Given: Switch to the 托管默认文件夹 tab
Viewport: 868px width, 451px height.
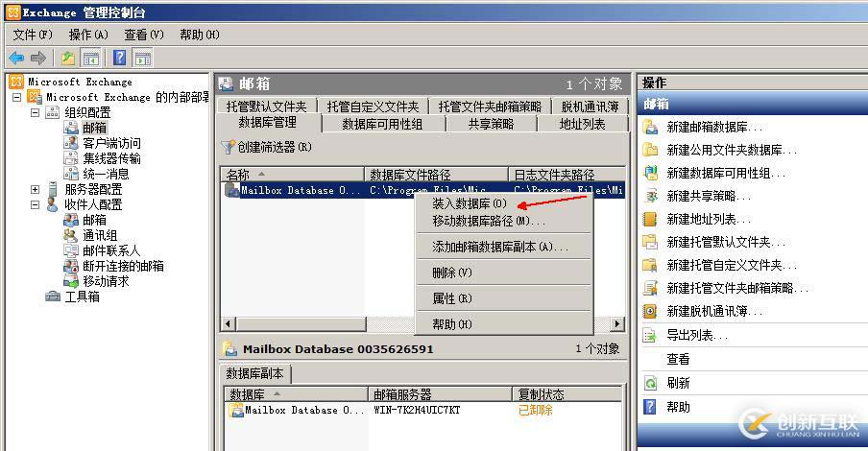Looking at the screenshot, I should click(x=266, y=107).
